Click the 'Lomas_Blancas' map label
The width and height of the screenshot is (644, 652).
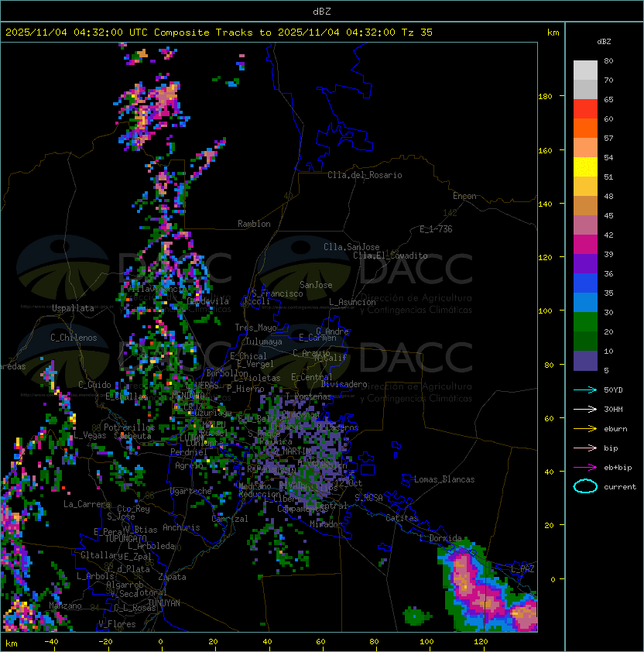pos(444,479)
